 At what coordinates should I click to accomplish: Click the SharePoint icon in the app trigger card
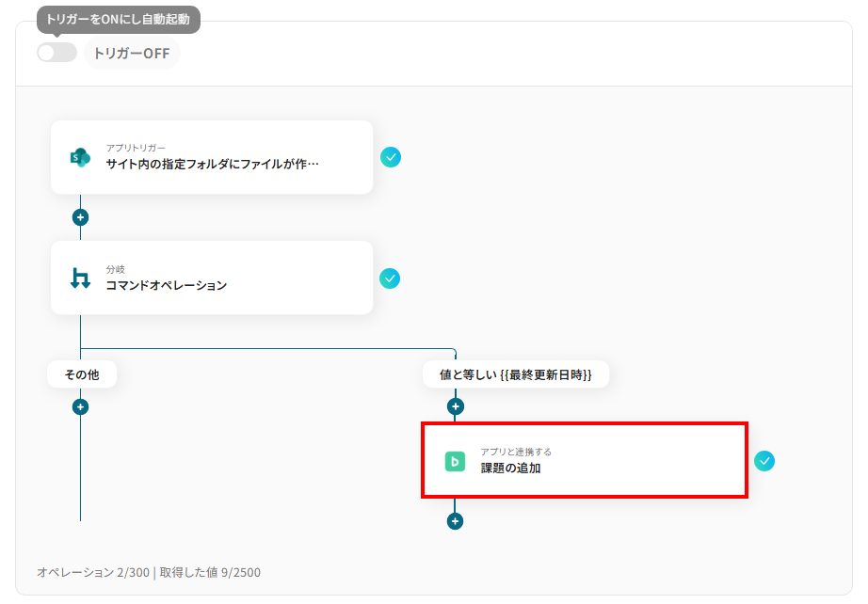(80, 157)
